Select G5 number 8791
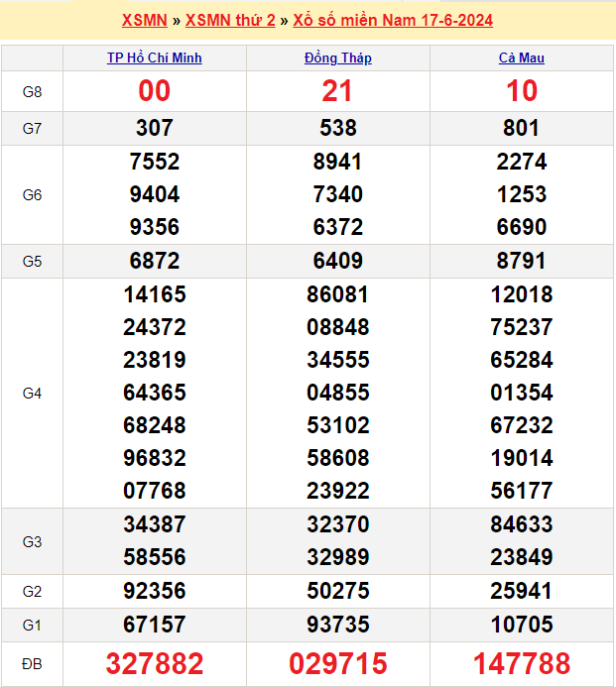This screenshot has height=687, width=616. pyautogui.click(x=522, y=262)
